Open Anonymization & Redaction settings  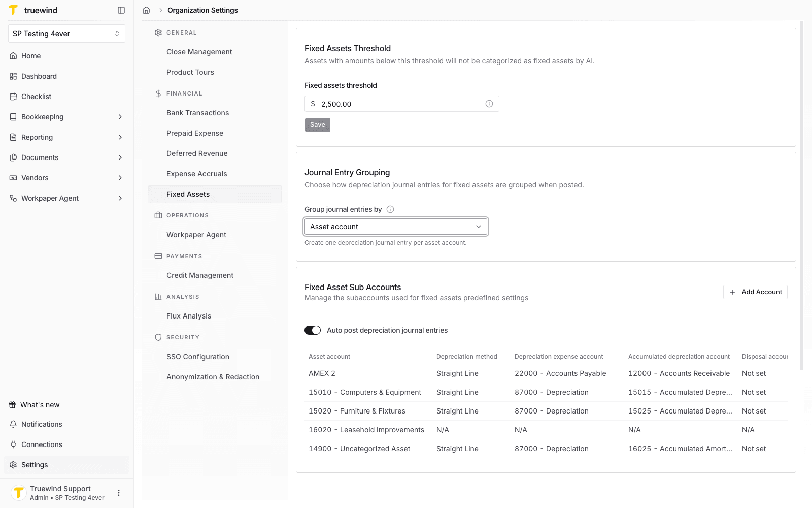tap(215, 377)
